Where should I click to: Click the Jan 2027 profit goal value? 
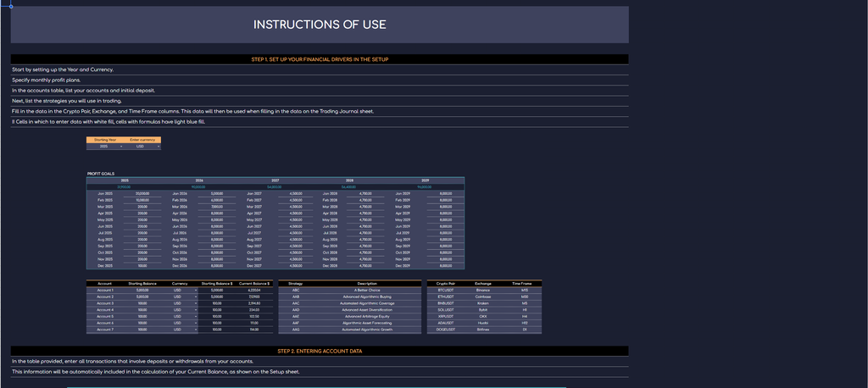296,194
